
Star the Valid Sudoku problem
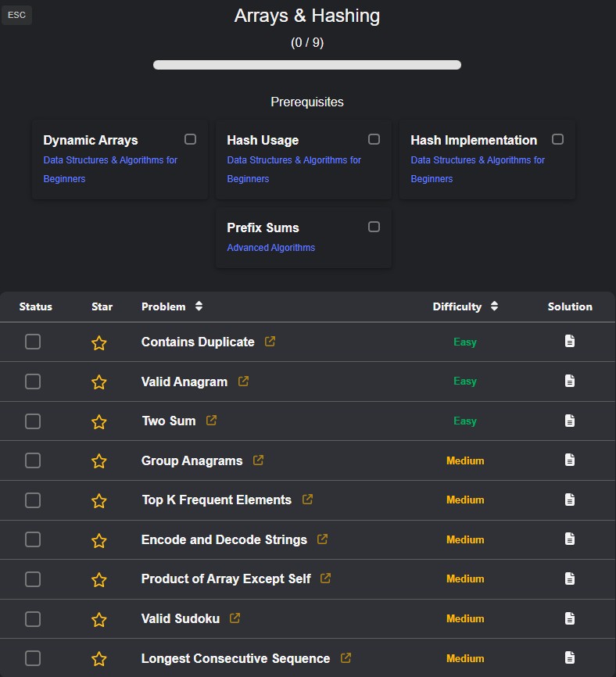99,619
